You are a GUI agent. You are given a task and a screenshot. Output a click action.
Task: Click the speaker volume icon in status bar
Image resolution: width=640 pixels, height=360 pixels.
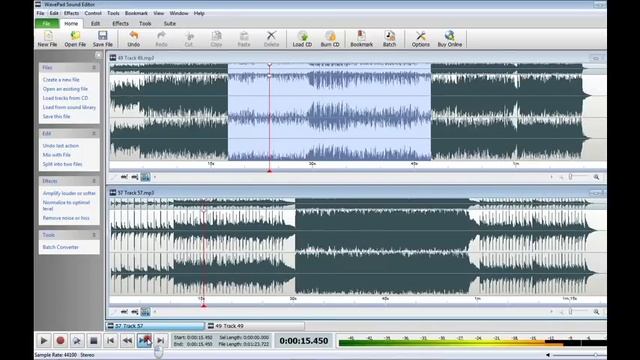(x=548, y=355)
